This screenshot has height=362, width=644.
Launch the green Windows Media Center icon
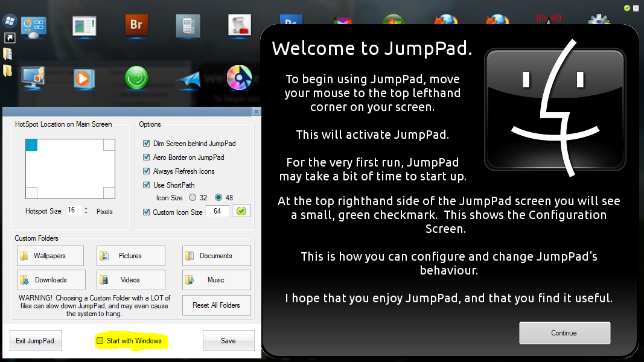393,20
